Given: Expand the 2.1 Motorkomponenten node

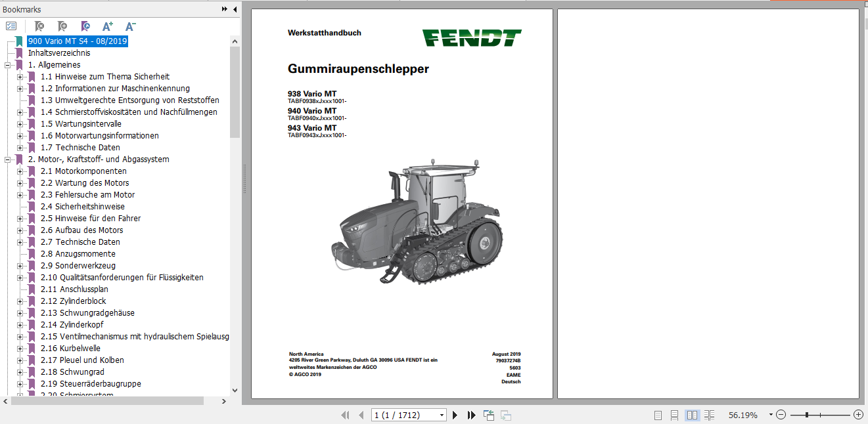Looking at the screenshot, I should pyautogui.click(x=20, y=171).
